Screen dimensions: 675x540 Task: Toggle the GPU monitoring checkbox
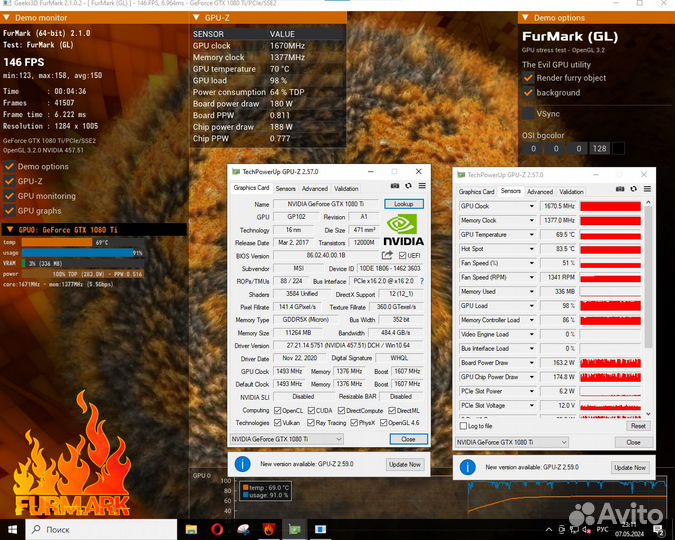click(9, 196)
